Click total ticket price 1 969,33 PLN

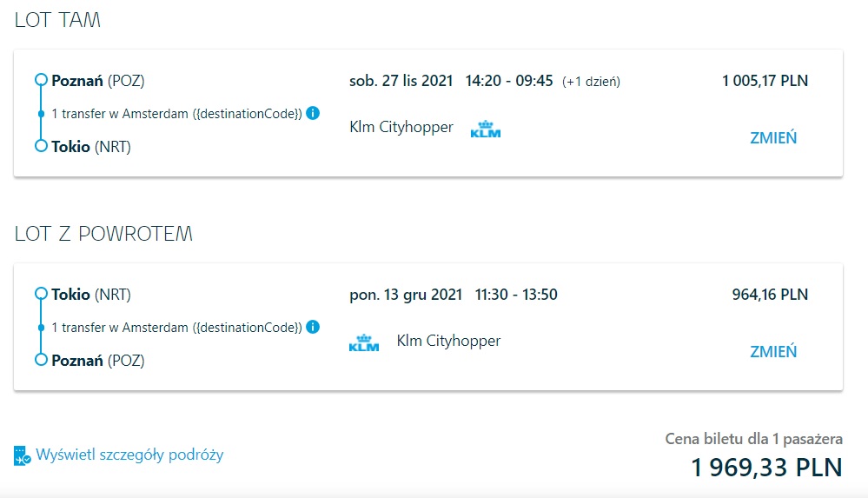[x=766, y=468]
